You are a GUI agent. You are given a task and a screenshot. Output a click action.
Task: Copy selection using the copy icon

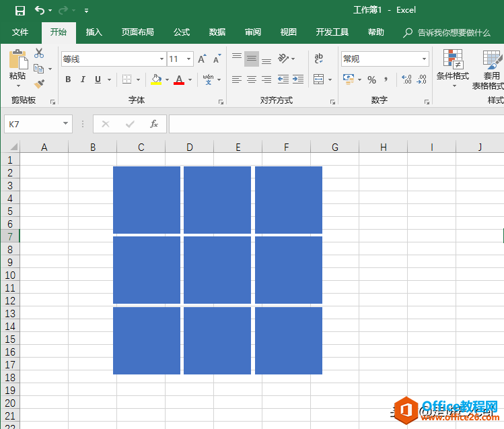click(39, 69)
